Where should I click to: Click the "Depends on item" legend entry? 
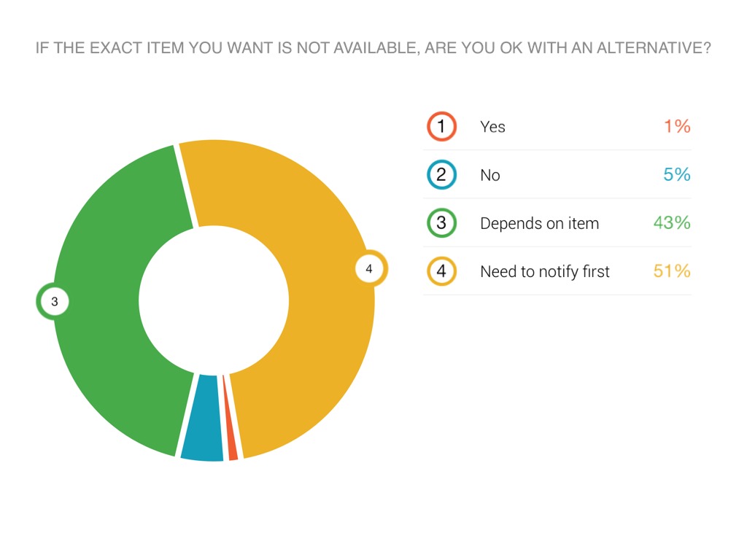pyautogui.click(x=539, y=223)
